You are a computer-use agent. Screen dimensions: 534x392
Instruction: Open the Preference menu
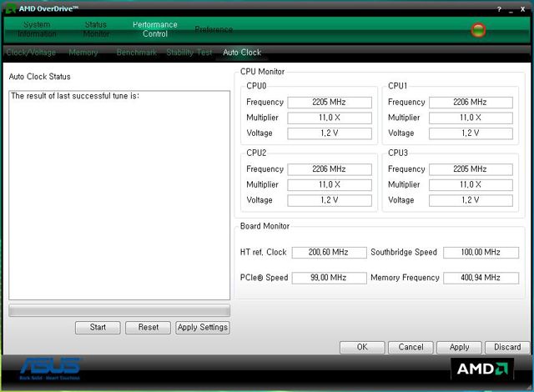(214, 29)
